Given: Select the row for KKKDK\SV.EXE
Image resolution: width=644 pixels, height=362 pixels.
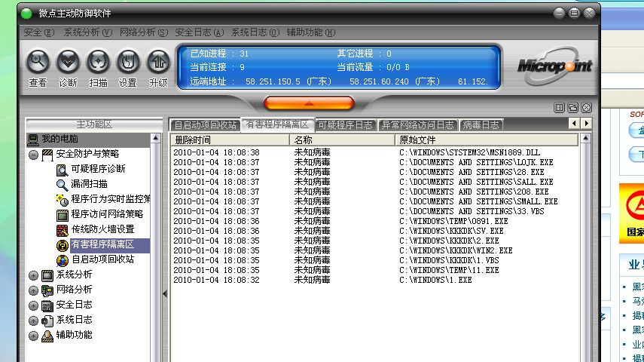Looking at the screenshot, I should tap(374, 231).
